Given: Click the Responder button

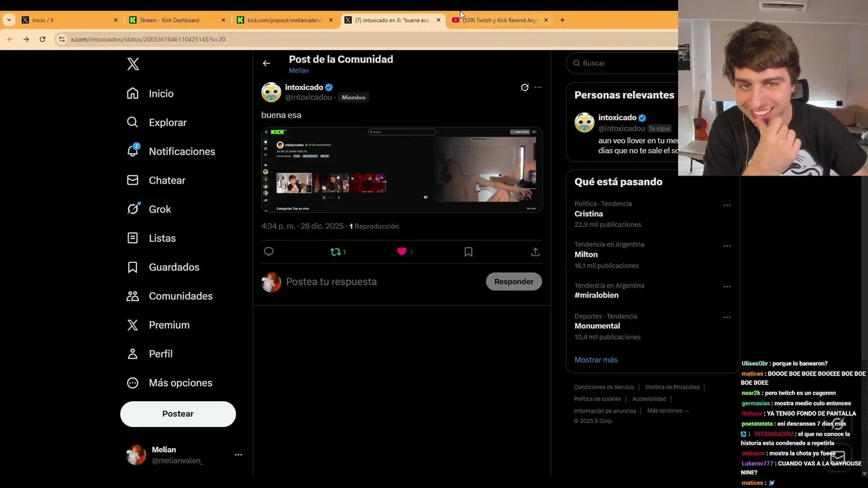Looking at the screenshot, I should (513, 281).
